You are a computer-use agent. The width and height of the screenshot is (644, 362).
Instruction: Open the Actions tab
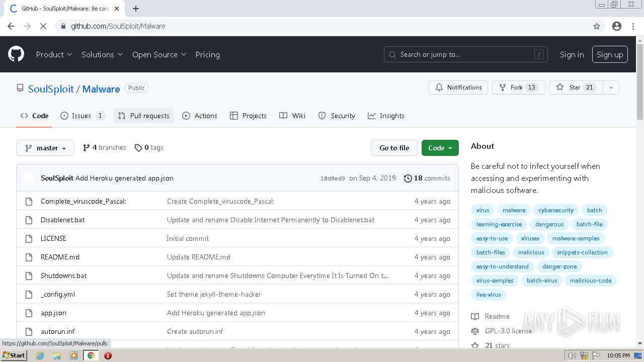point(200,116)
